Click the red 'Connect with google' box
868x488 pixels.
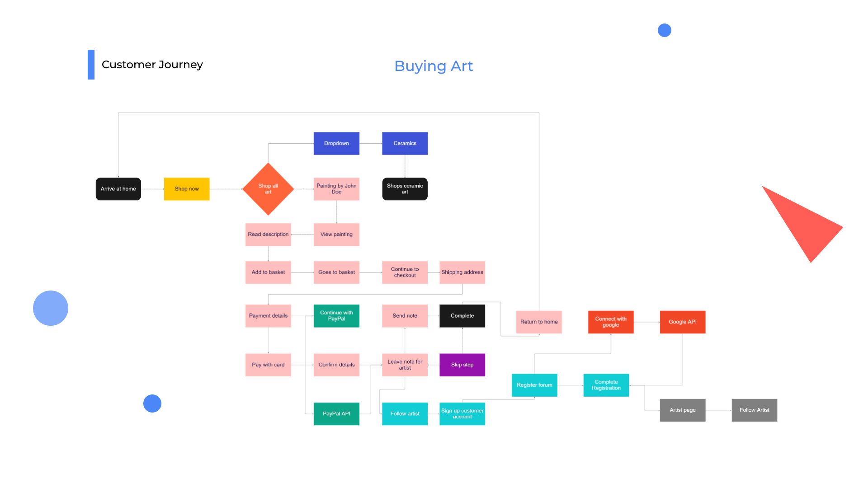click(x=610, y=322)
